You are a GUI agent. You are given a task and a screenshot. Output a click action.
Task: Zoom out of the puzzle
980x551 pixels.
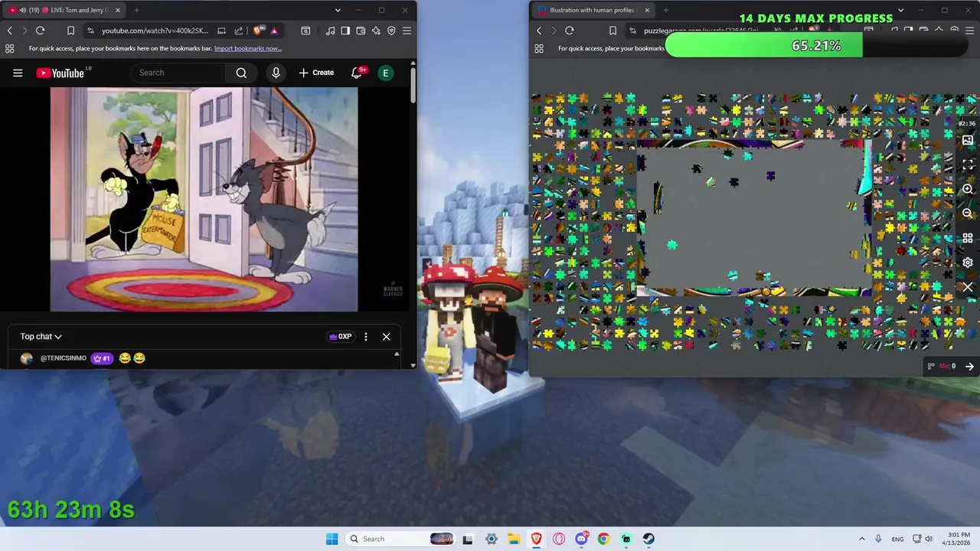click(968, 214)
